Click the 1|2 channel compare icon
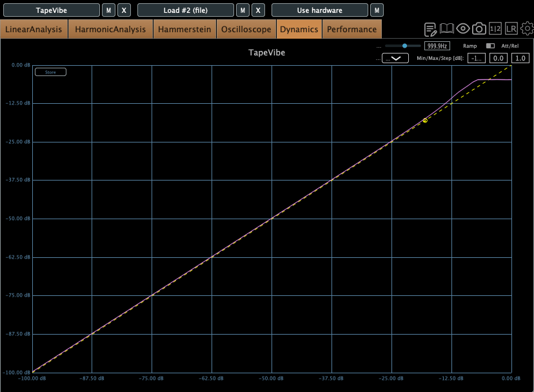534x392 pixels. (x=495, y=29)
